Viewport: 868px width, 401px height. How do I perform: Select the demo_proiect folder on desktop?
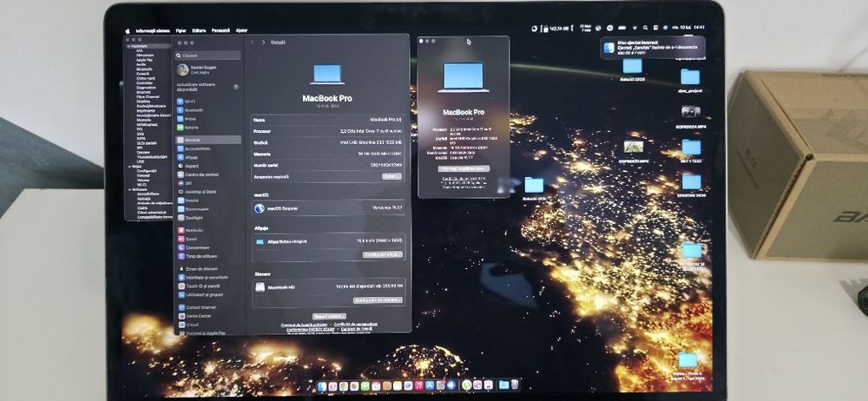click(x=690, y=81)
